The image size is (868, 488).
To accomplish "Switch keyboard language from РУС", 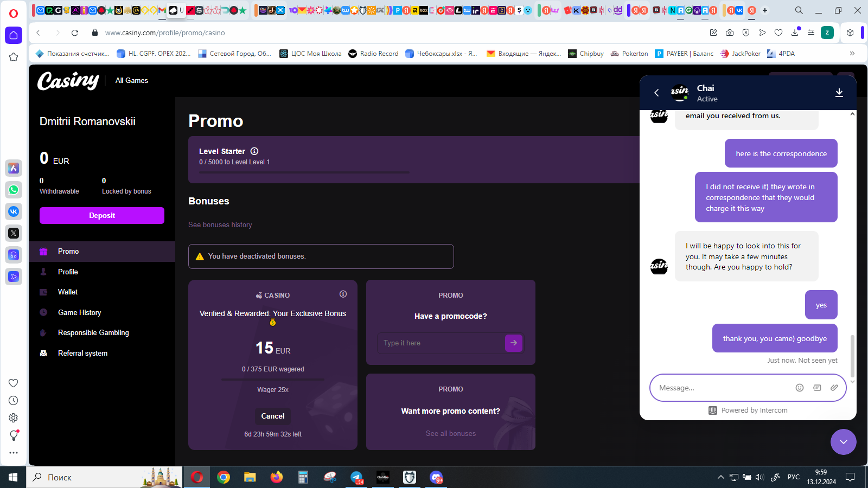I will point(793,477).
